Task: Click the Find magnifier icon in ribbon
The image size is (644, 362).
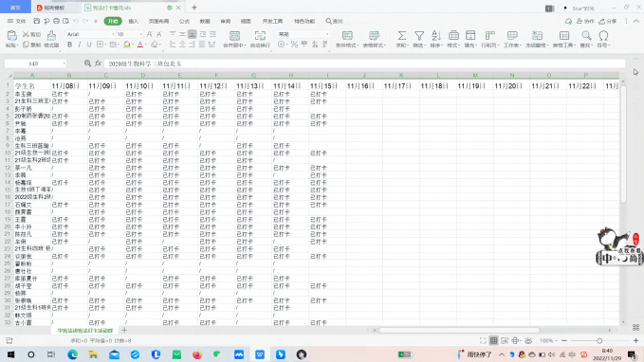Action: (x=586, y=36)
